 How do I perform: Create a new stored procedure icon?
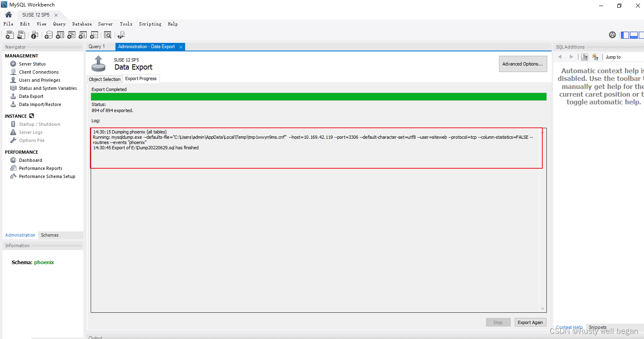(83, 35)
